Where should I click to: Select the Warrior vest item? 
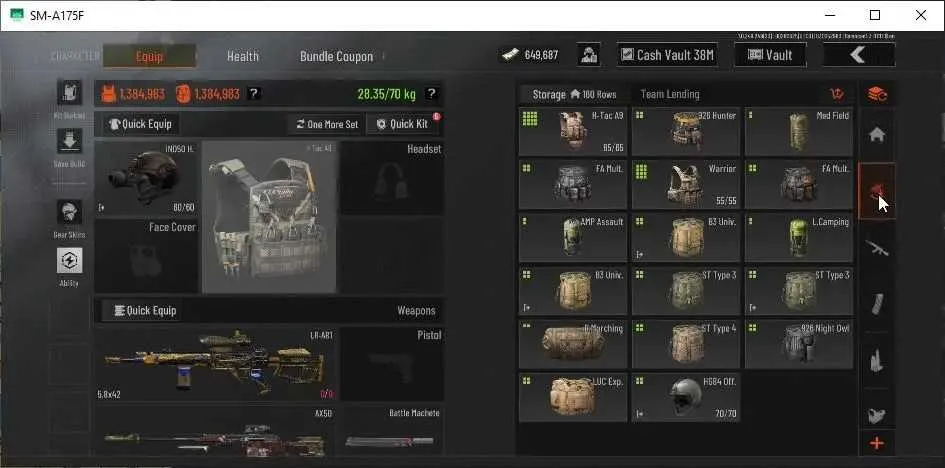tap(686, 184)
